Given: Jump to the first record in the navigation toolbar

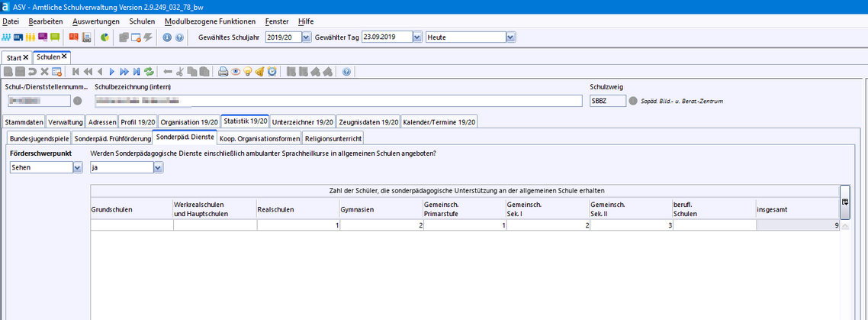Looking at the screenshot, I should click(76, 72).
